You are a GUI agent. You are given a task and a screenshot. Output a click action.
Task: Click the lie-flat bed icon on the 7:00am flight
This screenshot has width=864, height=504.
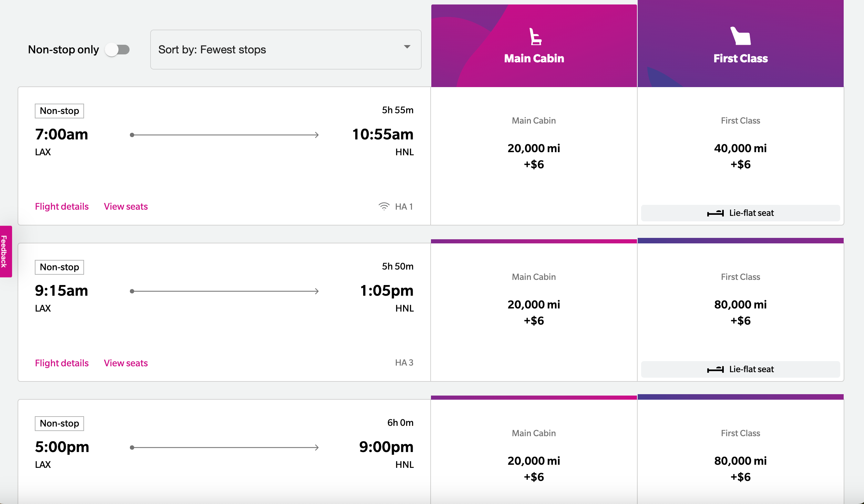coord(715,213)
